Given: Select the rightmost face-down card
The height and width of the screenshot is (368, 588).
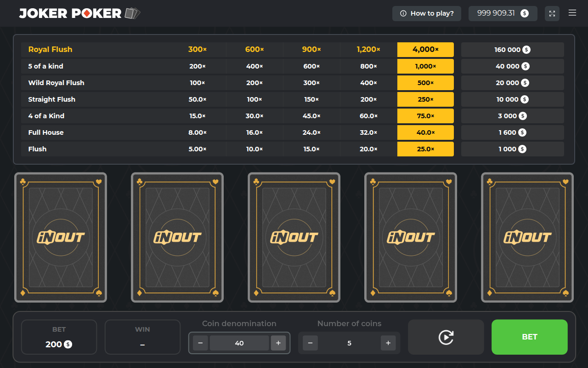Looking at the screenshot, I should tap(527, 237).
